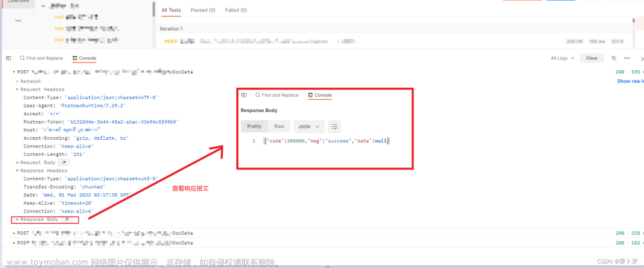Switch to Raw view of response body
This screenshot has height=268, width=644.
(x=279, y=127)
